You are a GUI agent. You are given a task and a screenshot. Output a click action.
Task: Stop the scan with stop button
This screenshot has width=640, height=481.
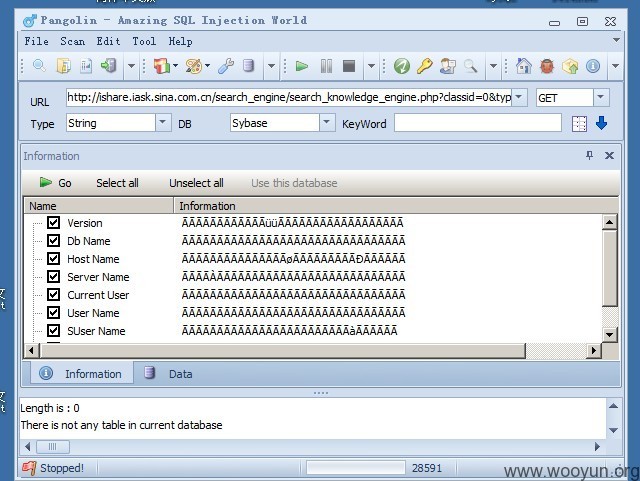[x=349, y=66]
